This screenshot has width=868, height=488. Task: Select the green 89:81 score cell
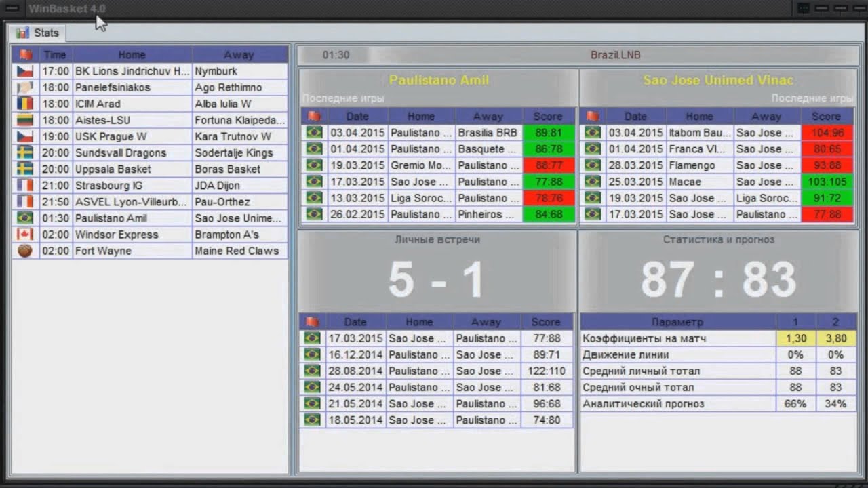coord(549,133)
